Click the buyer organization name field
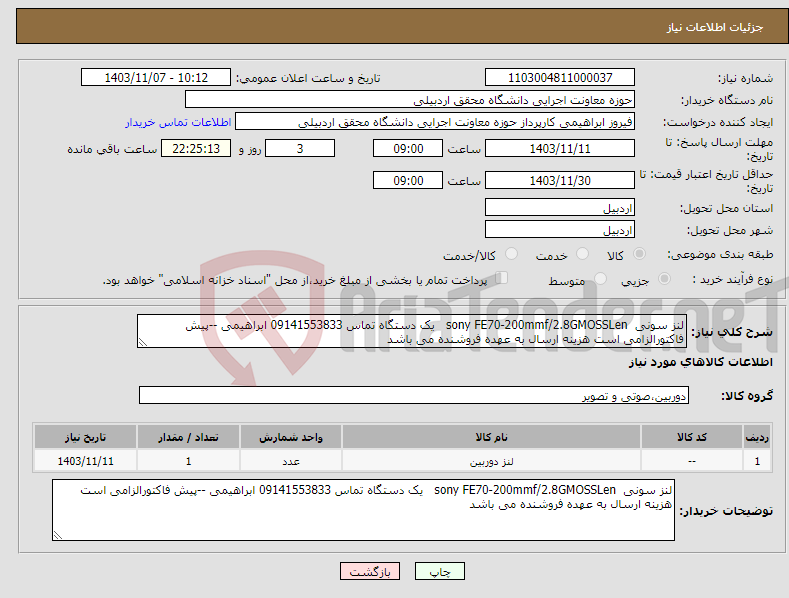The image size is (789, 598). coord(410,100)
